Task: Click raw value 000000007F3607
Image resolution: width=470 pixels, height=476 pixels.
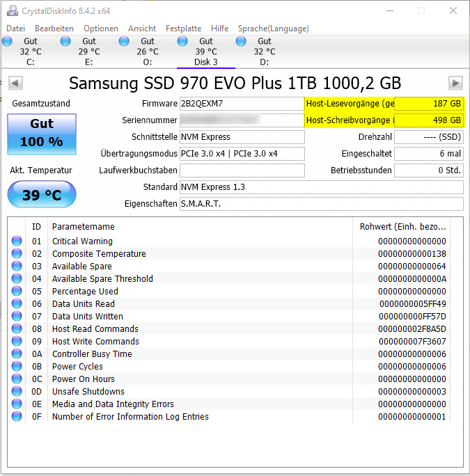Action: point(412,341)
